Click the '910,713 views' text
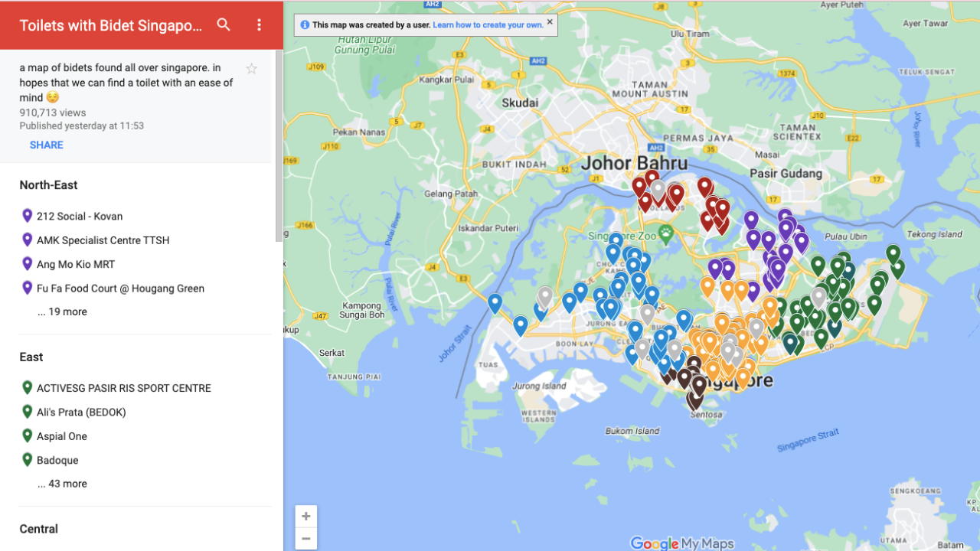 pos(53,112)
